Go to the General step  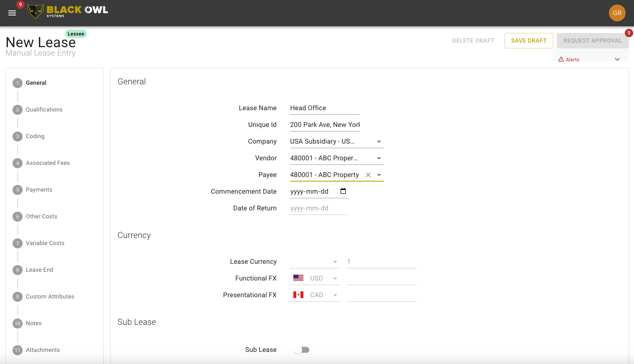36,83
